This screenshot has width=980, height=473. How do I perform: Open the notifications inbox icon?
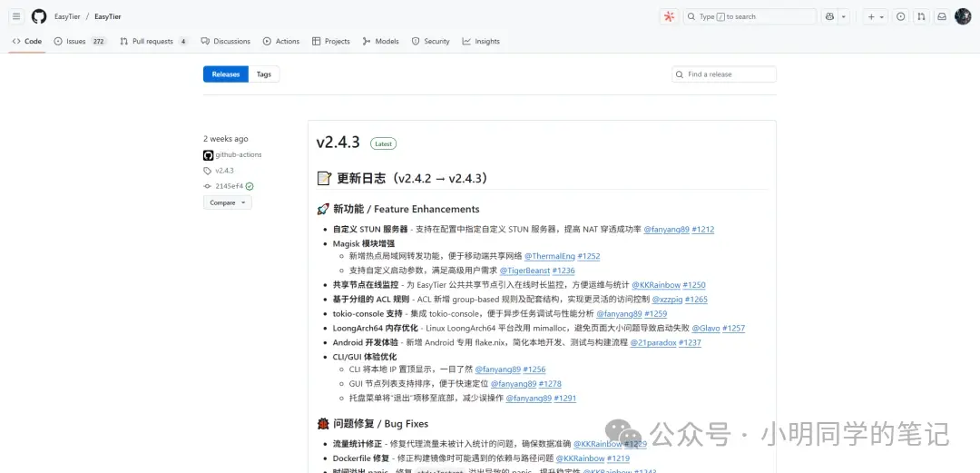(x=941, y=17)
